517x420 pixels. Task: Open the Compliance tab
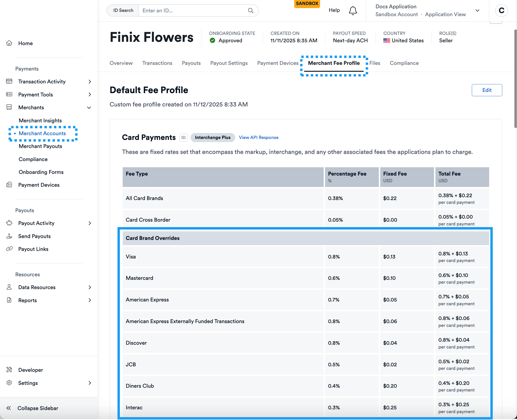click(404, 63)
